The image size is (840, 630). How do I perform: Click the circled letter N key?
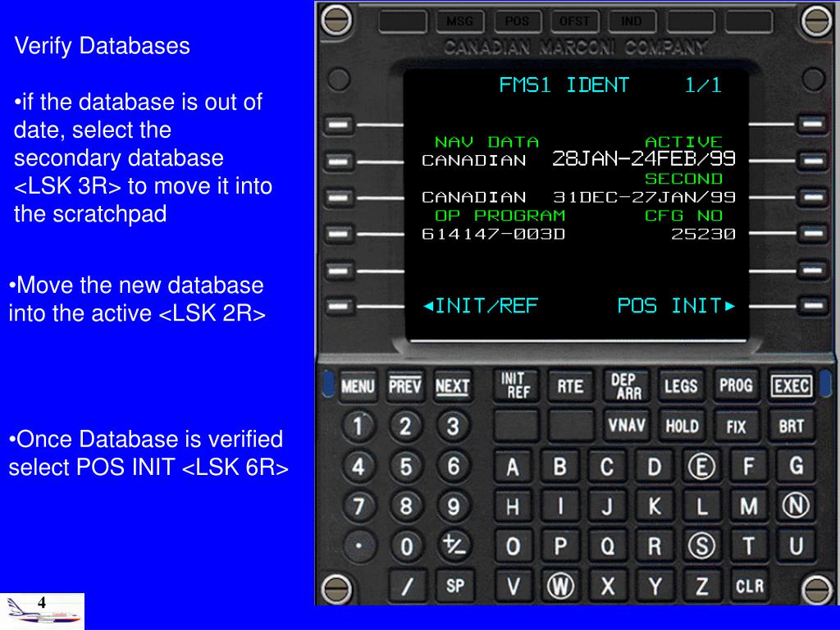pyautogui.click(x=796, y=505)
